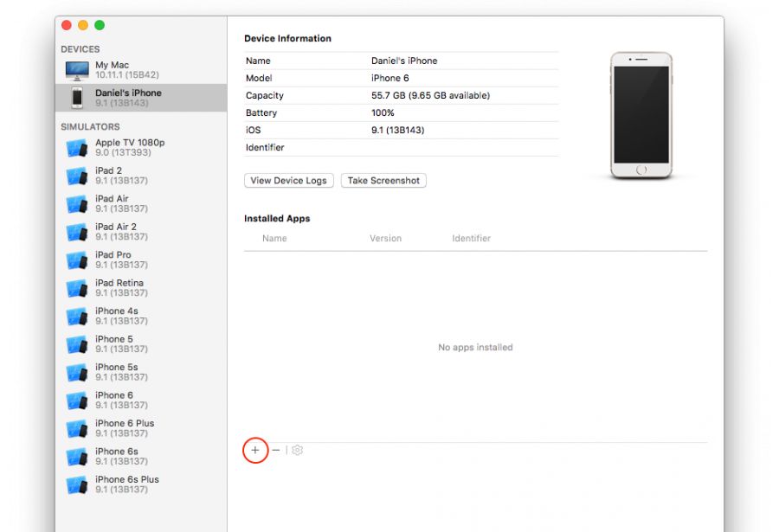Sort installed apps by Name column

274,239
